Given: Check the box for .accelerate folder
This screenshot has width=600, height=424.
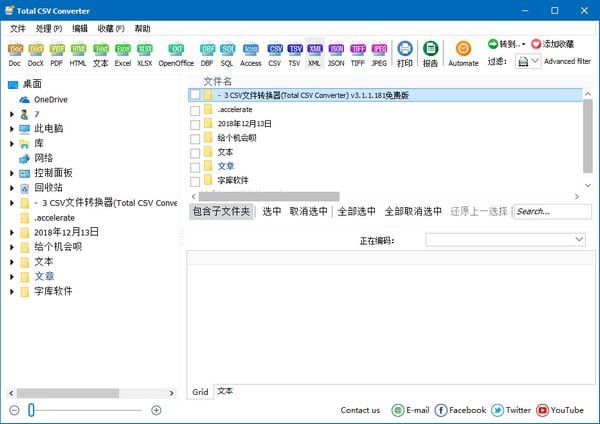Looking at the screenshot, I should [195, 111].
